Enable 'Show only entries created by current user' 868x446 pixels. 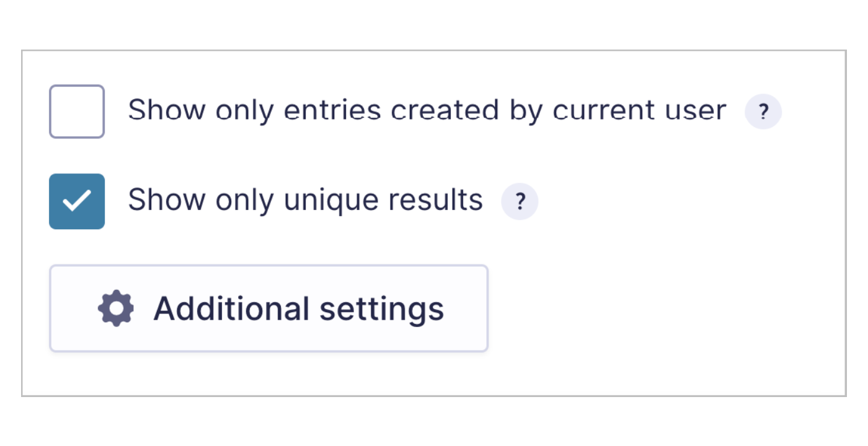pyautogui.click(x=77, y=111)
